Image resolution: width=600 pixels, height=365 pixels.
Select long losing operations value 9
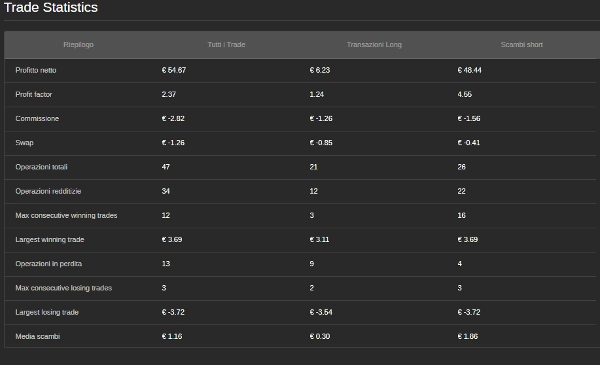pos(311,264)
